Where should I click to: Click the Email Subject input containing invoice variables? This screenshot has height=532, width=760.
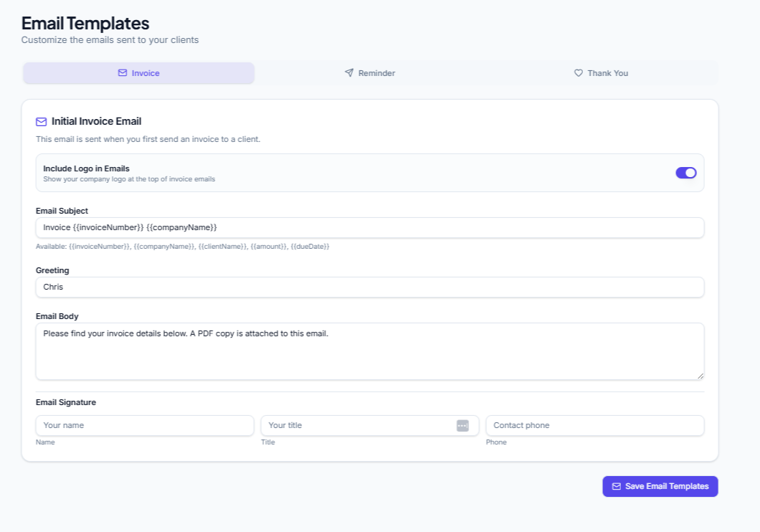click(370, 227)
